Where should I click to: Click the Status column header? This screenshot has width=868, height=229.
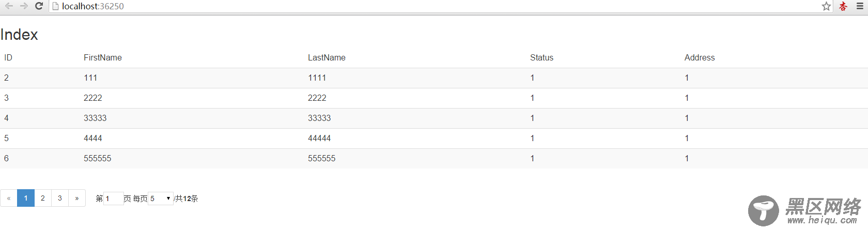point(541,57)
